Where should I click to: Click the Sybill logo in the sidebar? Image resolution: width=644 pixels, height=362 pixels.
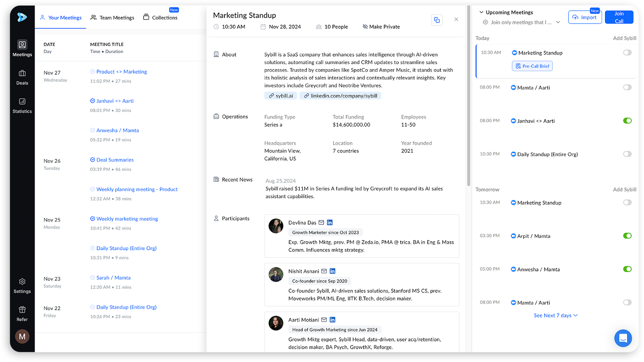coord(22,17)
